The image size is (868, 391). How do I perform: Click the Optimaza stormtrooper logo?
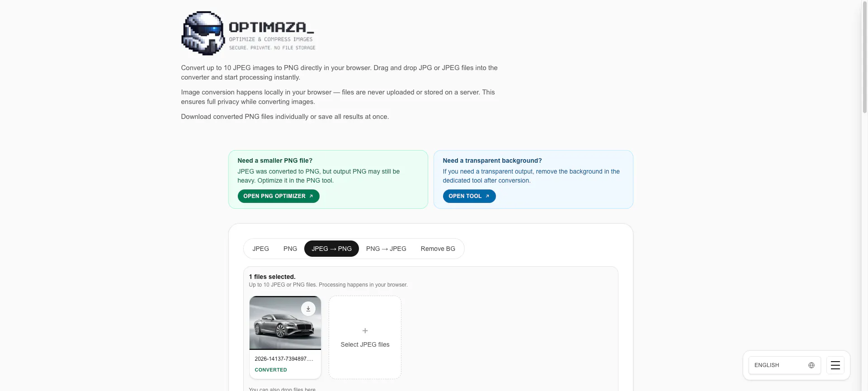[x=203, y=33]
